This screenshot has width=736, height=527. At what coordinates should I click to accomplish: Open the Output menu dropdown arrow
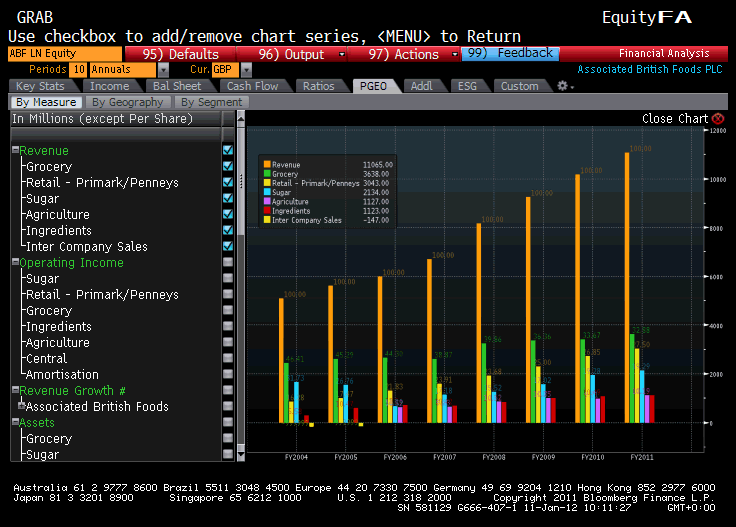coord(342,54)
